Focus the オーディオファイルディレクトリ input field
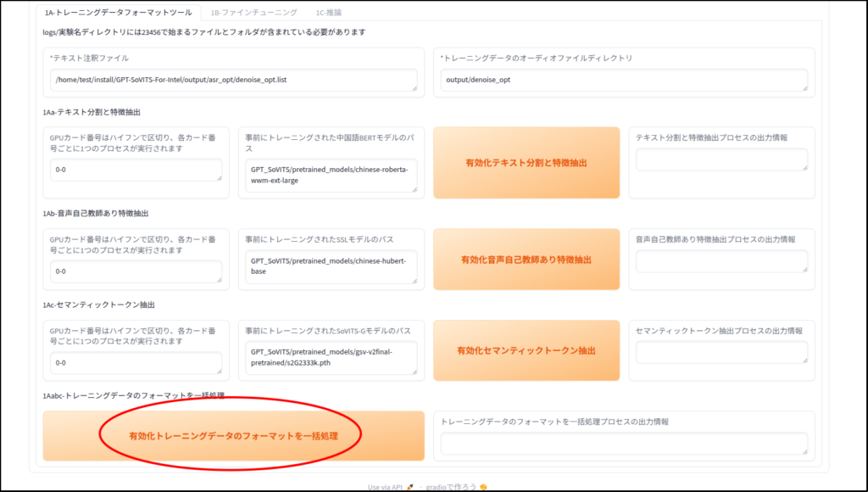Screen dimensions: 868x492 click(623, 80)
